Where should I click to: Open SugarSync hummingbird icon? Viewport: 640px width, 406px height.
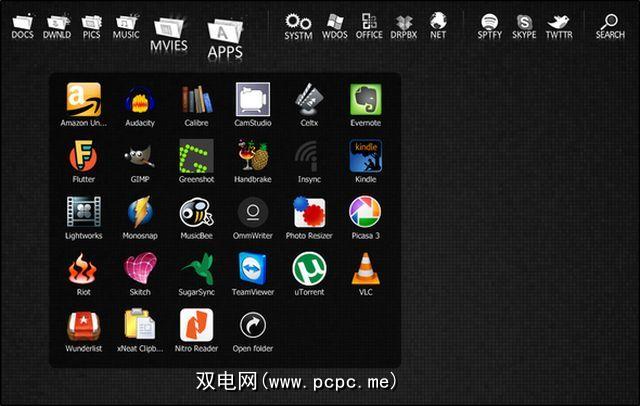[196, 273]
